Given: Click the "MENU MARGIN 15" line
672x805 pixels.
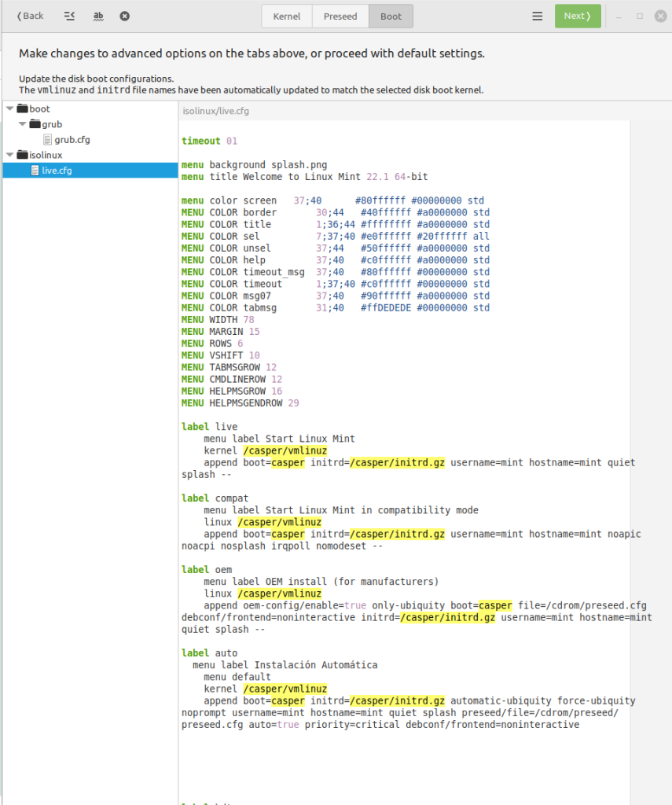Looking at the screenshot, I should click(221, 331).
